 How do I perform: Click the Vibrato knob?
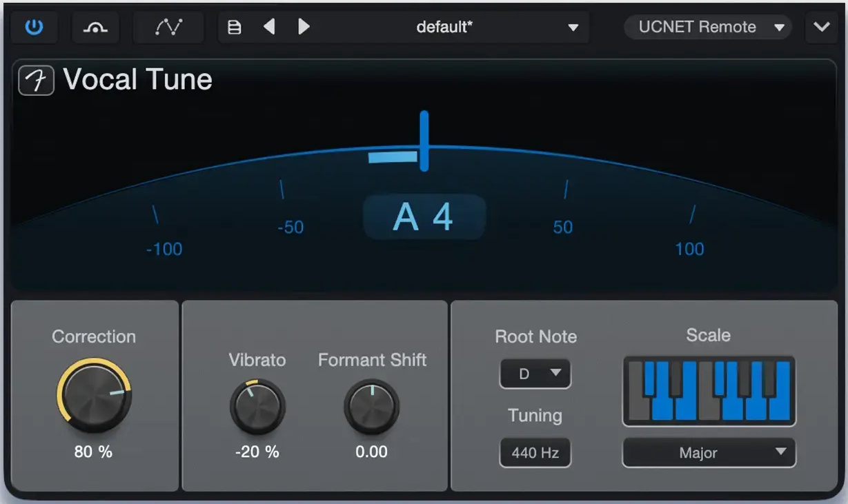pyautogui.click(x=257, y=406)
